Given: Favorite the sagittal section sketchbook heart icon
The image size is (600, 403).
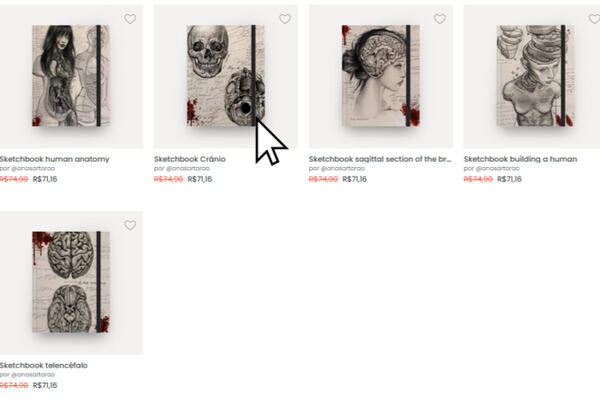Looking at the screenshot, I should pyautogui.click(x=440, y=19).
